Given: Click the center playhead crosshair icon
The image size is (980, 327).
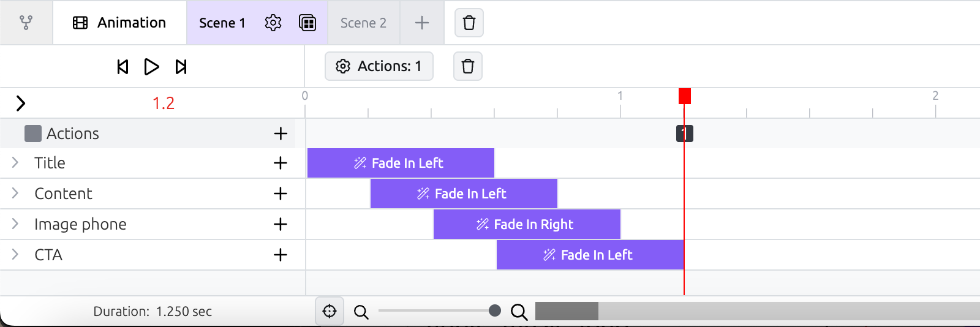Looking at the screenshot, I should point(330,311).
